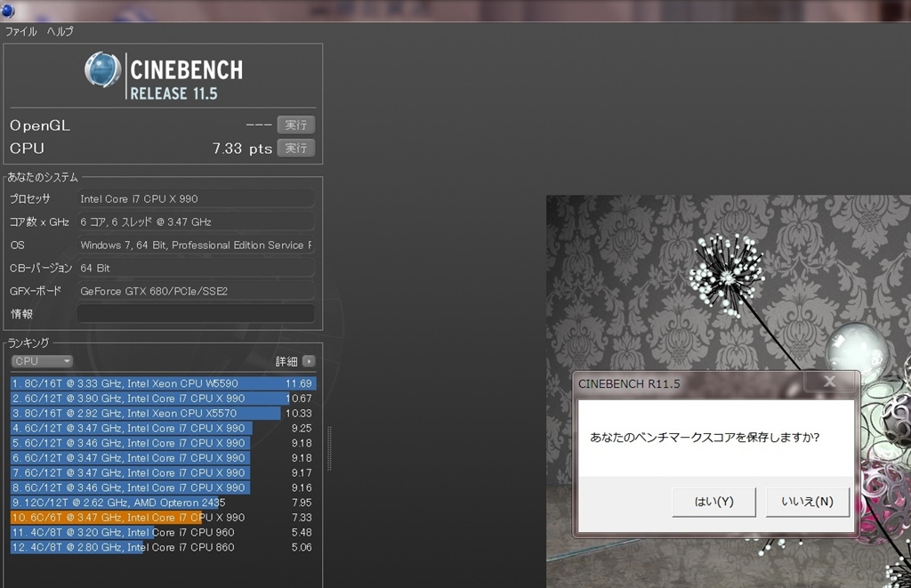Select ranking row 12 Core i7 CPU 860
Image resolution: width=911 pixels, height=588 pixels.
point(163,547)
